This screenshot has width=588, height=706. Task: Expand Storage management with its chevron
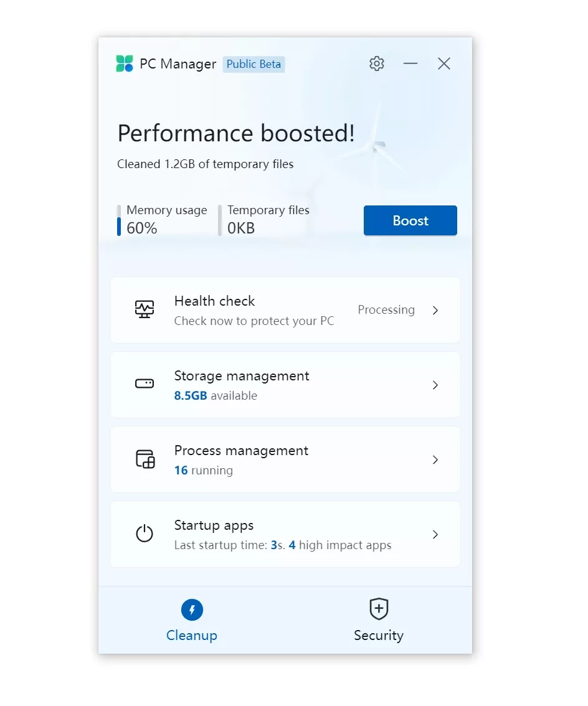coord(435,385)
